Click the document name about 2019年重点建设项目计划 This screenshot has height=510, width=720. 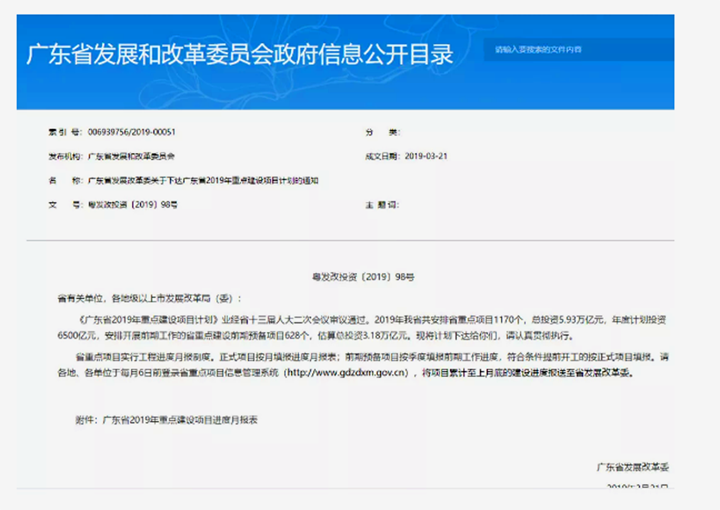205,180
